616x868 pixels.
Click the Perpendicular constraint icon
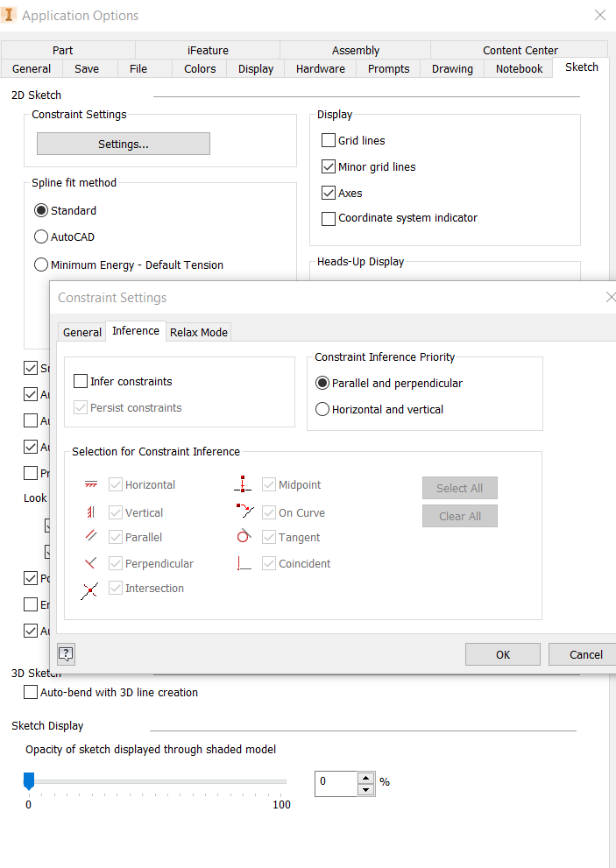coord(88,562)
